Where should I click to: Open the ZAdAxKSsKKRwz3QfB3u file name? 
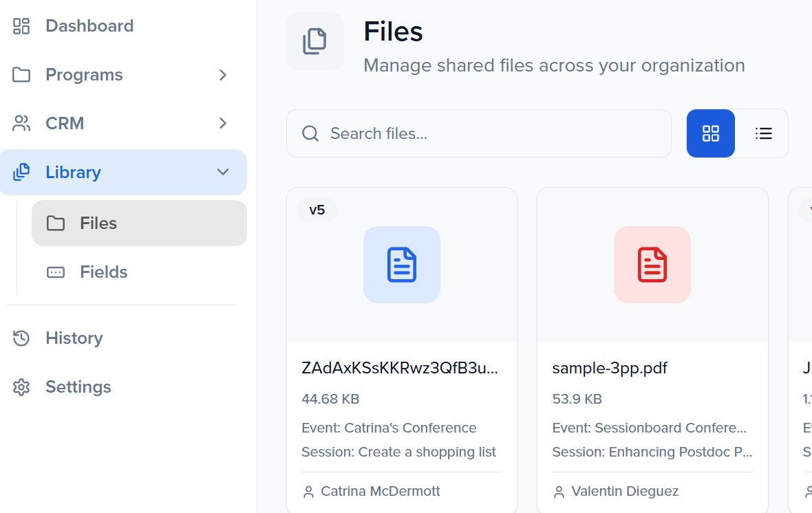click(399, 368)
